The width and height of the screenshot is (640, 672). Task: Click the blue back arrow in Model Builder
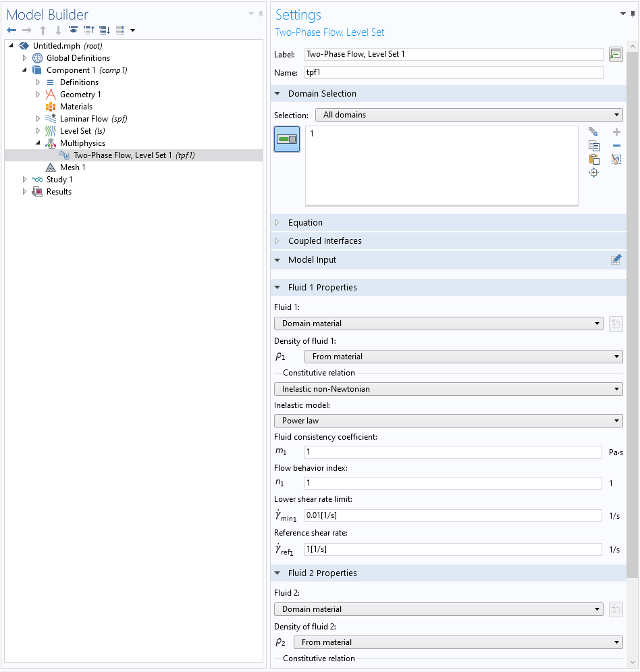pos(11,30)
